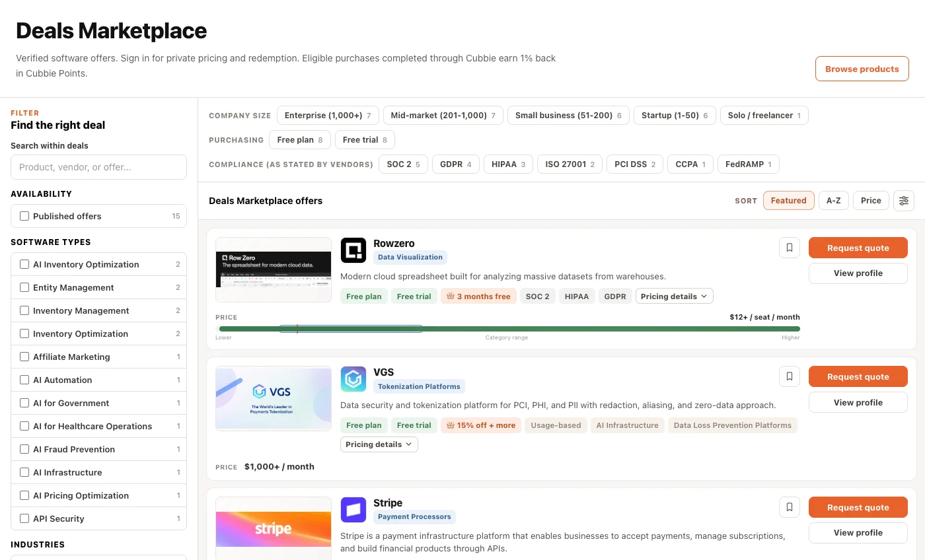Select the FedRAMP compliance chip
This screenshot has height=560, width=925.
[x=749, y=164]
